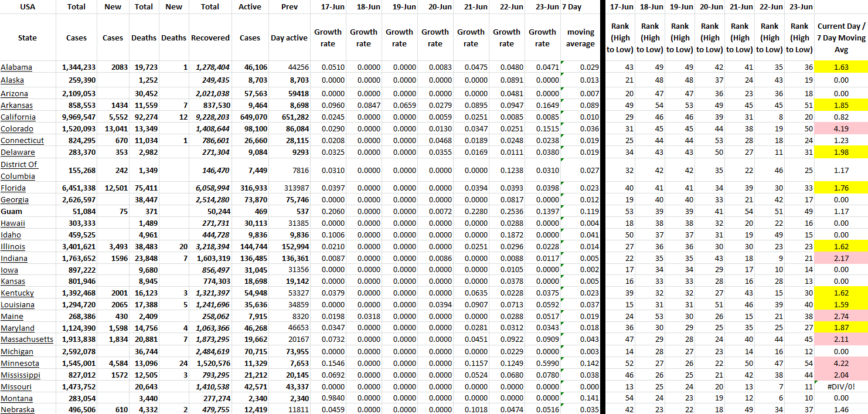Screen dimensions: 868x414
Task: Click Alabama's yellow 1.63 ratio cell
Action: click(x=841, y=67)
